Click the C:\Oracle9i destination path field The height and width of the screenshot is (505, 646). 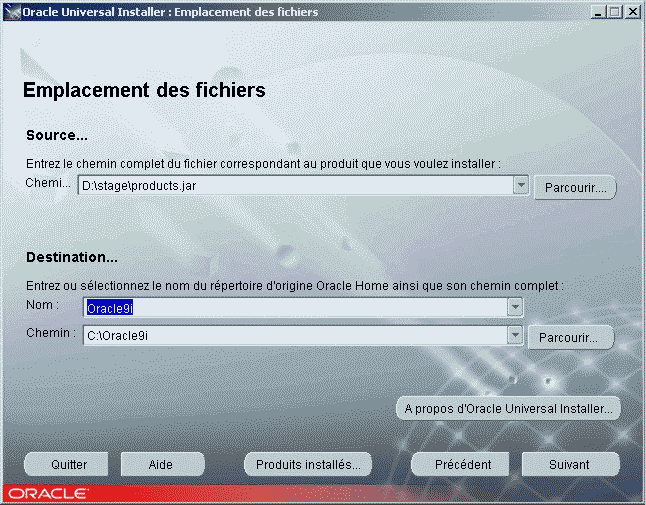tap(295, 336)
